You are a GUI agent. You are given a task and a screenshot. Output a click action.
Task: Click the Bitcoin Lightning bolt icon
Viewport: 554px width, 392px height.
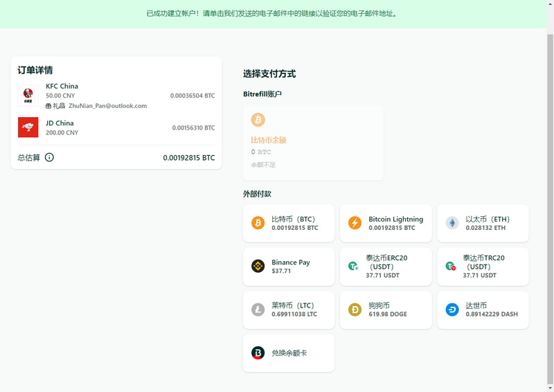[x=355, y=223]
